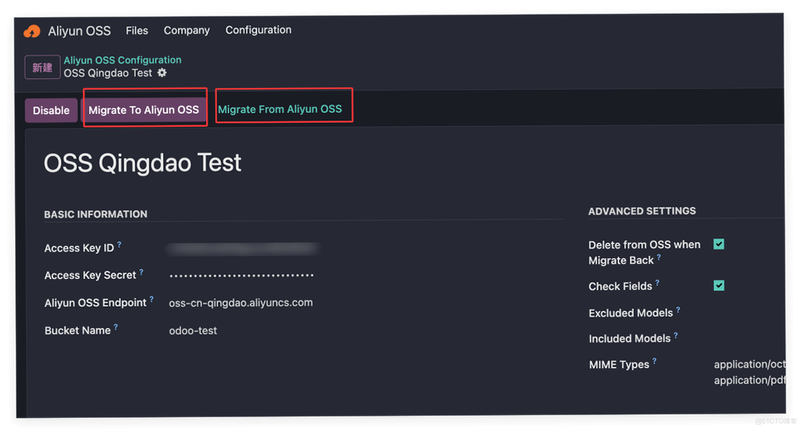The height and width of the screenshot is (431, 800).
Task: Toggle Delete from OSS when Migrate Back checkbox
Action: tap(719, 244)
